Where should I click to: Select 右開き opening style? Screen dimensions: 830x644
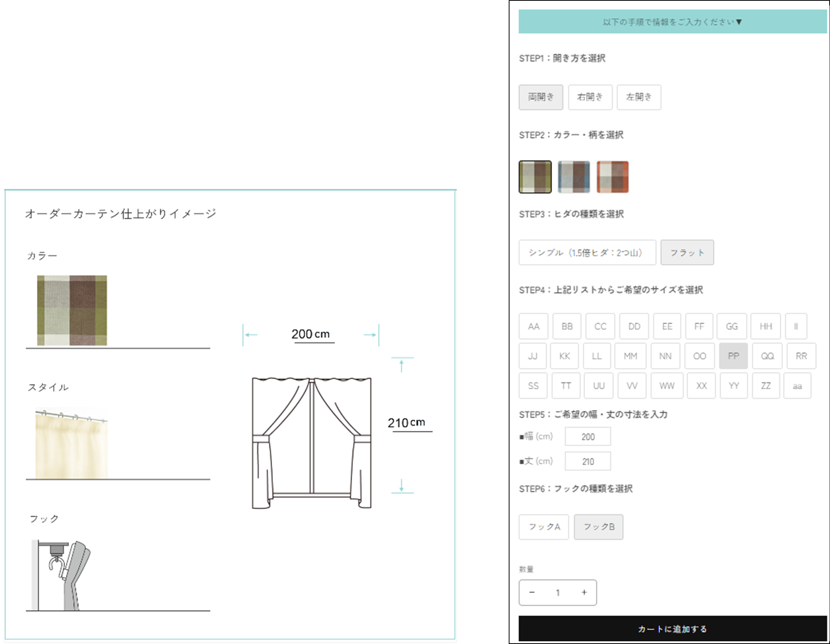pyautogui.click(x=590, y=97)
